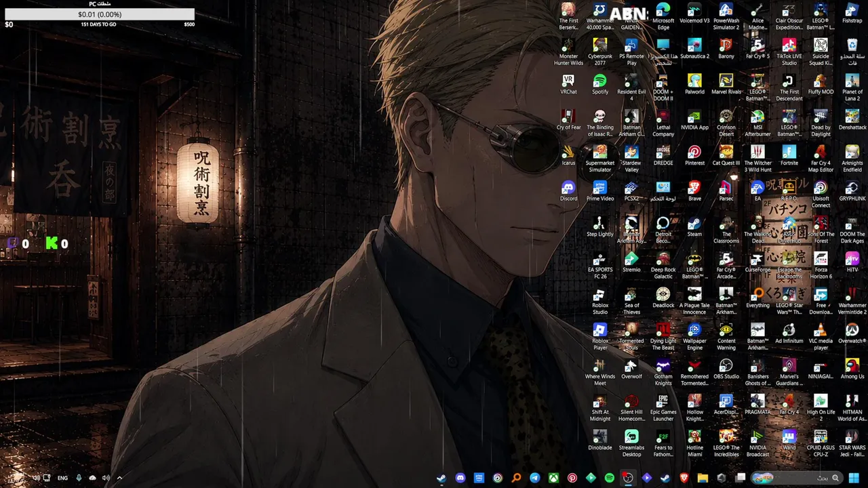
Task: Open the PS Remote Play shortcut
Action: (631, 52)
